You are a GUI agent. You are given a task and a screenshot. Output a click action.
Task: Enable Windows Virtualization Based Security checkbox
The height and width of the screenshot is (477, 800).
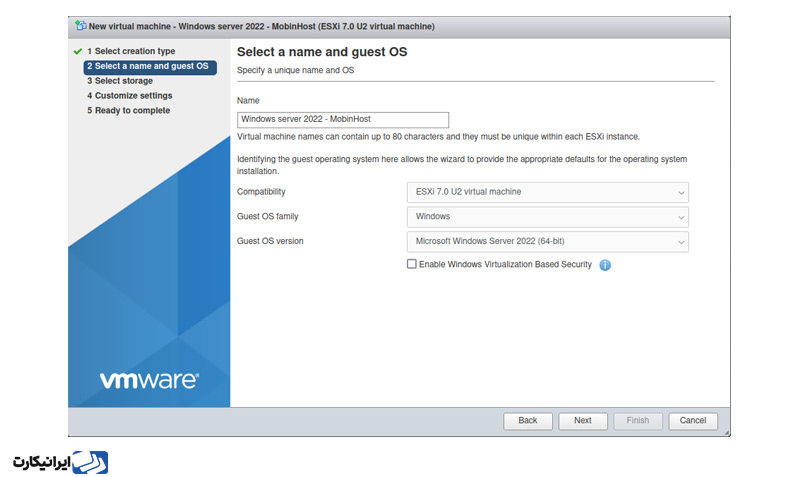[x=411, y=264]
